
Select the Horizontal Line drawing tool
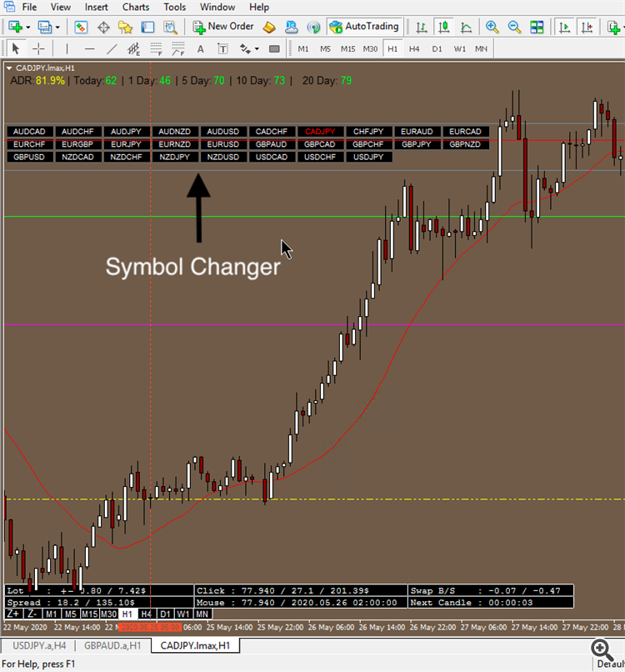point(89,48)
